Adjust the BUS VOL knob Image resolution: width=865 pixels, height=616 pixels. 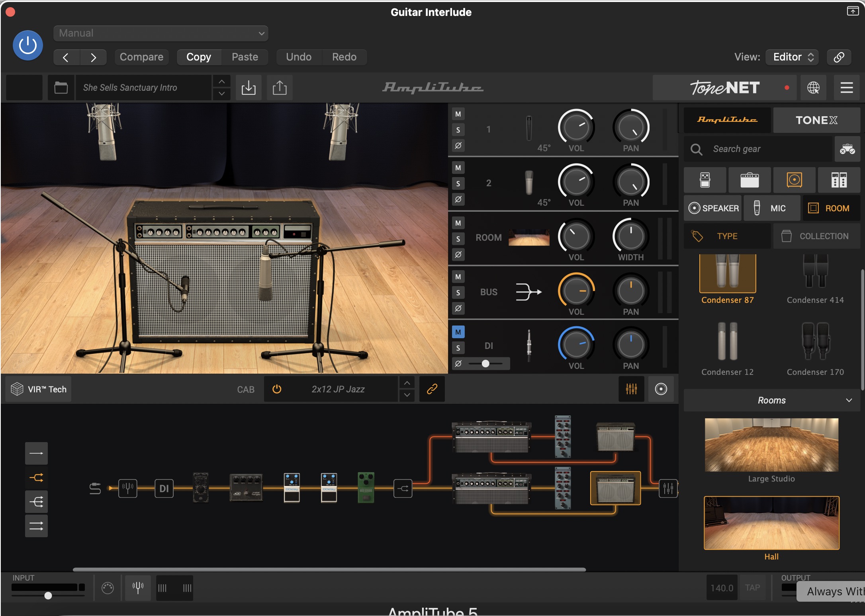576,291
